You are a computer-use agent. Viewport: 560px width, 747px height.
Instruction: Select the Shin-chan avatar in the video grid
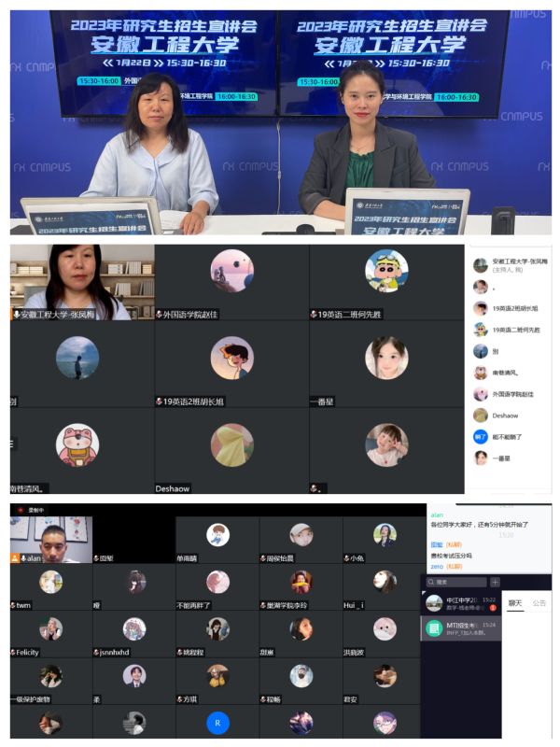coord(386,271)
